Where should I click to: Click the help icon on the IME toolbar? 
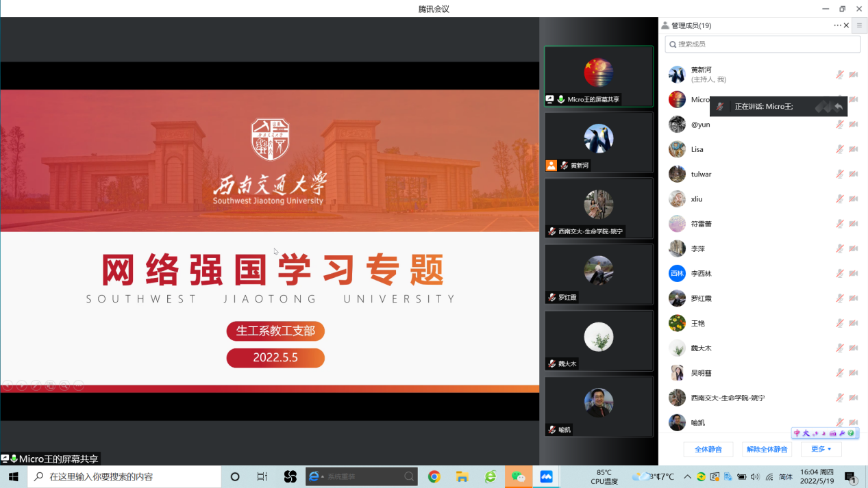click(851, 433)
